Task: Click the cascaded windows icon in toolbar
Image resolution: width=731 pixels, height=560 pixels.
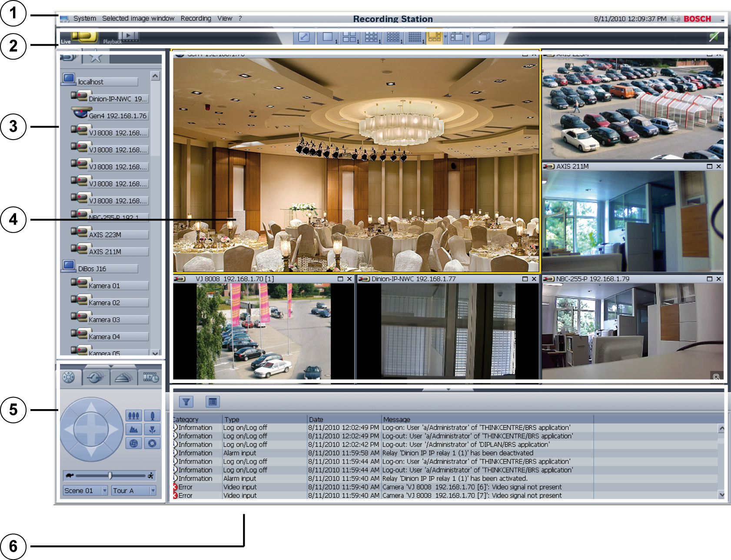Action: point(484,37)
